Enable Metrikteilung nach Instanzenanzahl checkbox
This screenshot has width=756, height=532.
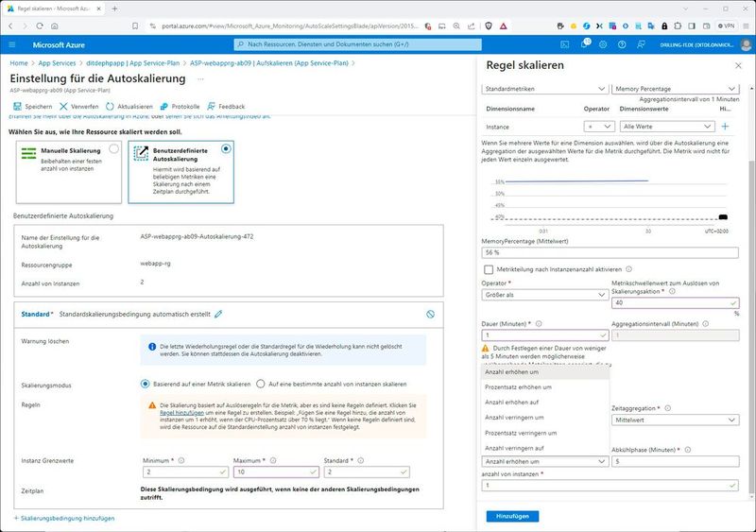[489, 269]
